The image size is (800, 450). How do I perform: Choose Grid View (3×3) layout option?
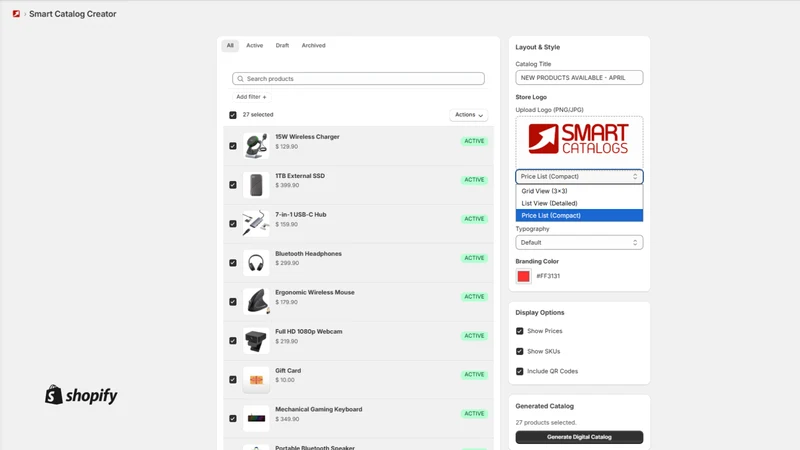tap(579, 191)
